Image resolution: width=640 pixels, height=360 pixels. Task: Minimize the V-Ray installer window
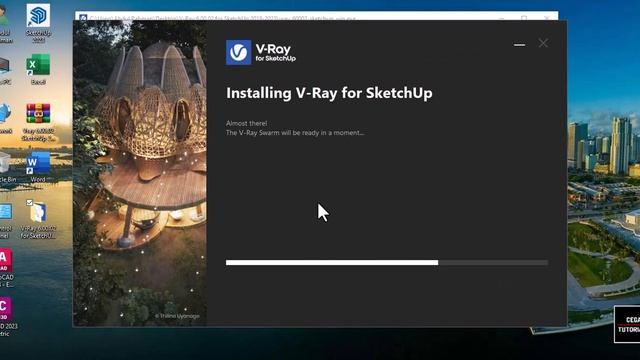point(519,44)
